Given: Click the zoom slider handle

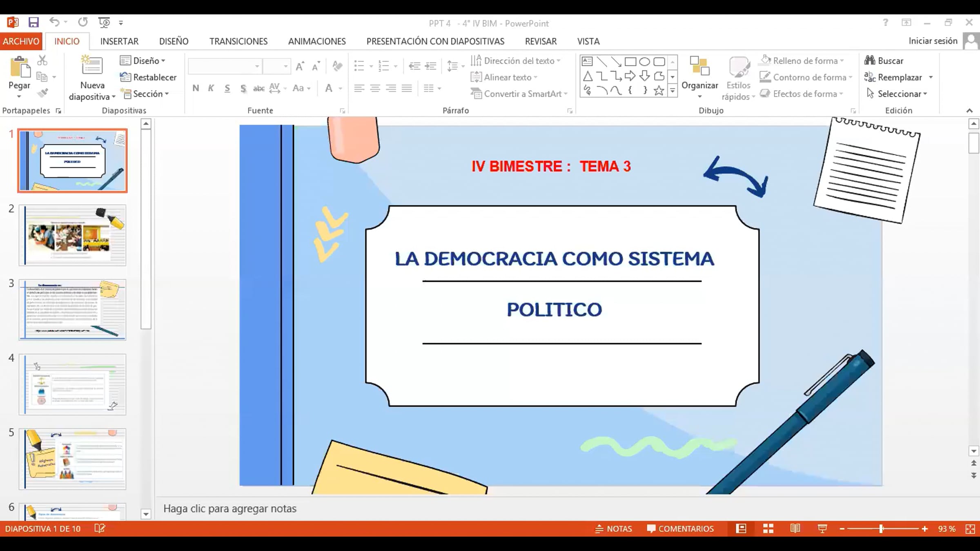Looking at the screenshot, I should pos(881,529).
